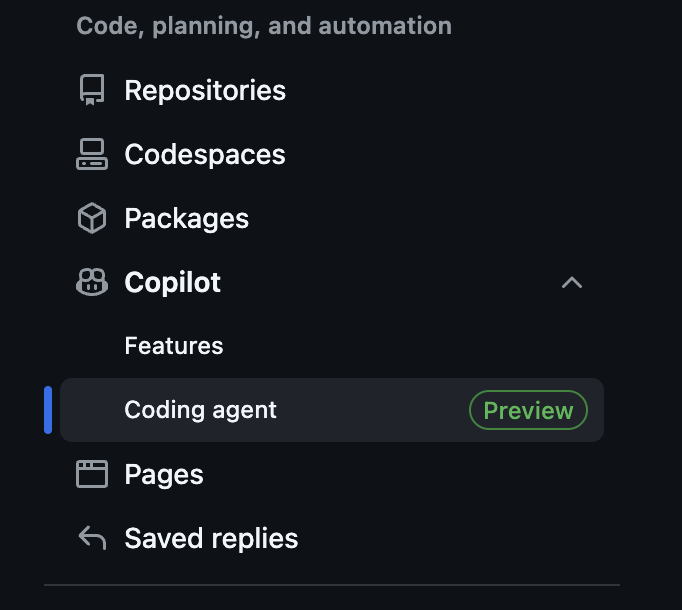The image size is (682, 610).
Task: Click the 'Code, planning, and automation' heading
Action: pyautogui.click(x=264, y=26)
